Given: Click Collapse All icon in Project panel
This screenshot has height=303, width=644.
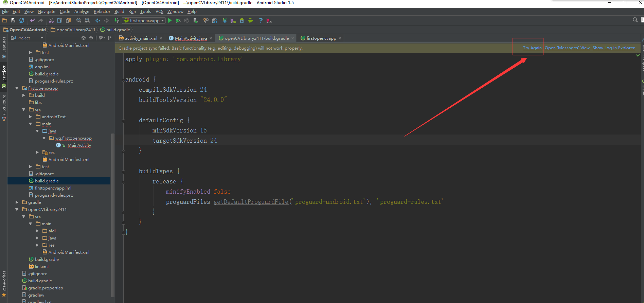Looking at the screenshot, I should [91, 38].
